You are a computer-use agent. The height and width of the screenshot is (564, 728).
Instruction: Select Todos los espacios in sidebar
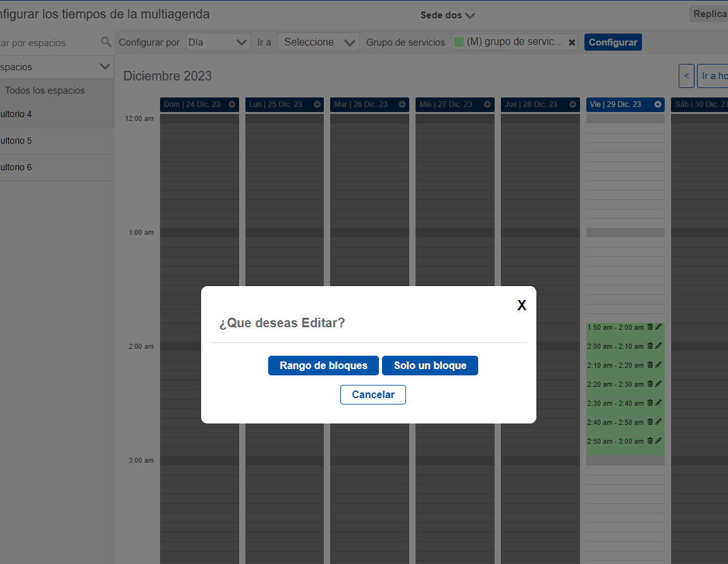46,91
